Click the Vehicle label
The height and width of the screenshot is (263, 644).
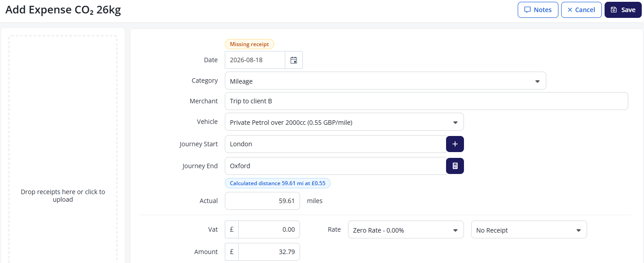[x=207, y=122]
